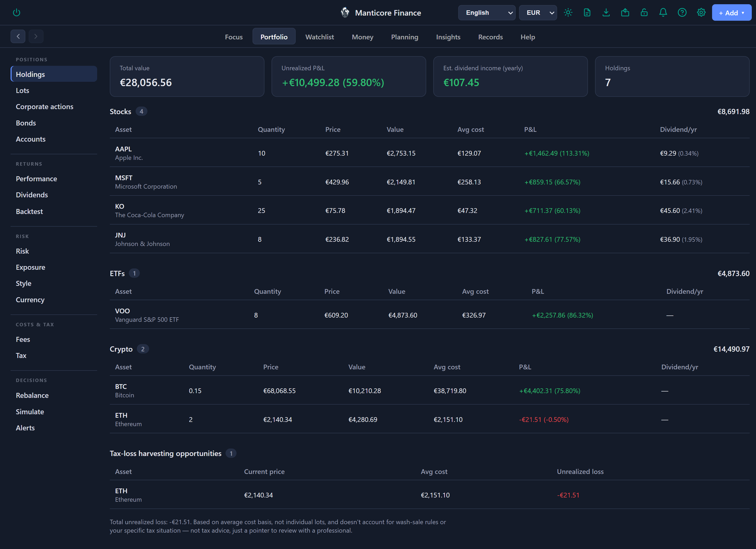This screenshot has height=549, width=756.
Task: Click the MSFT Microsoft Corporation row
Action: coord(429,182)
